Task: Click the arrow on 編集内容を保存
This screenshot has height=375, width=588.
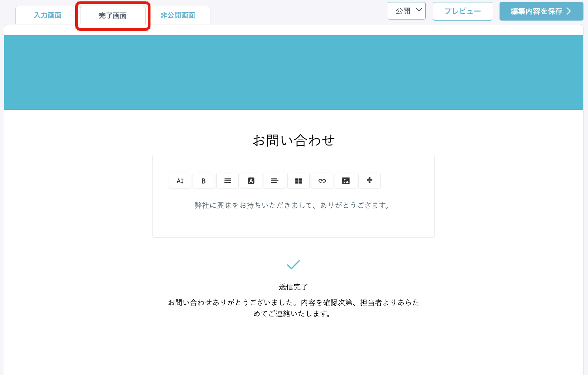Action: [x=569, y=11]
